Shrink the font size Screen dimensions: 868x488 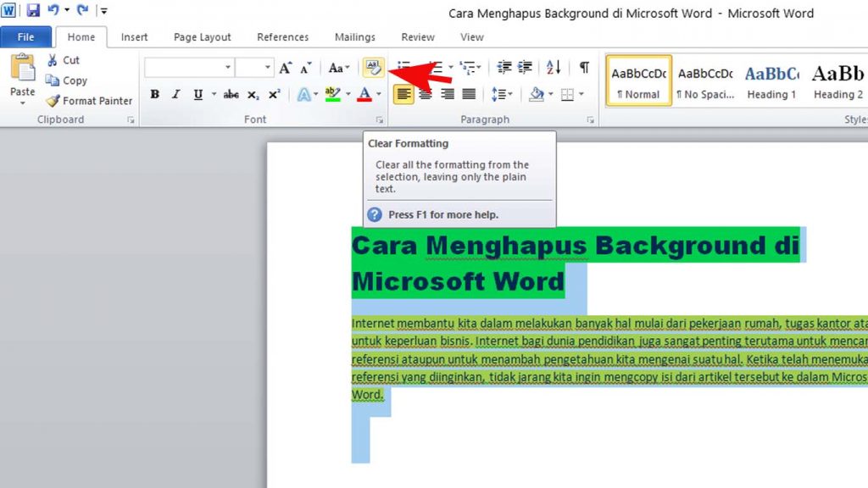tap(306, 68)
